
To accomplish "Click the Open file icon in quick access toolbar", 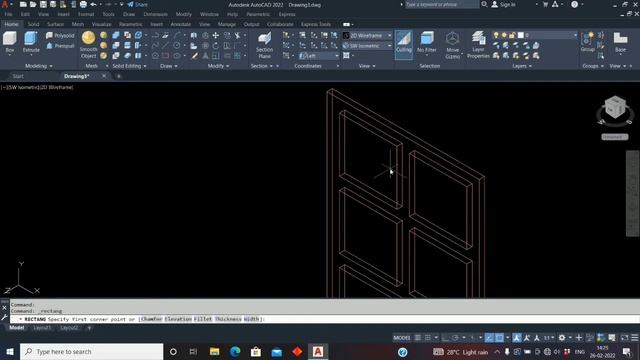I will pos(33,4).
